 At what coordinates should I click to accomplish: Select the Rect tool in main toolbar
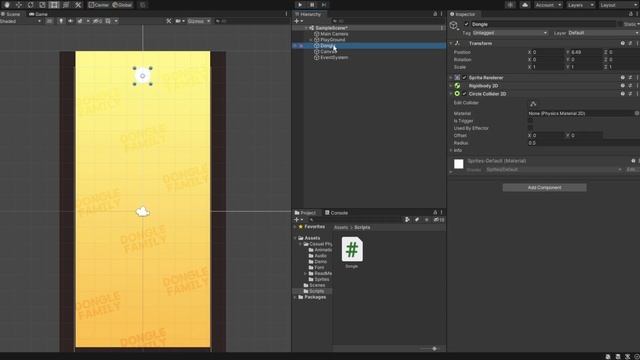(54, 5)
